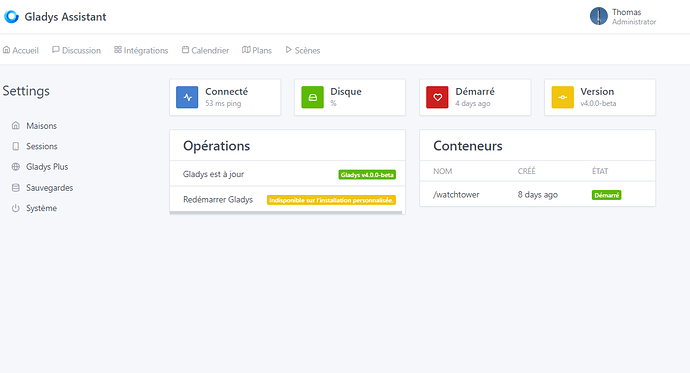Click the yellow commit icon on Version card
690x373 pixels.
pos(563,97)
